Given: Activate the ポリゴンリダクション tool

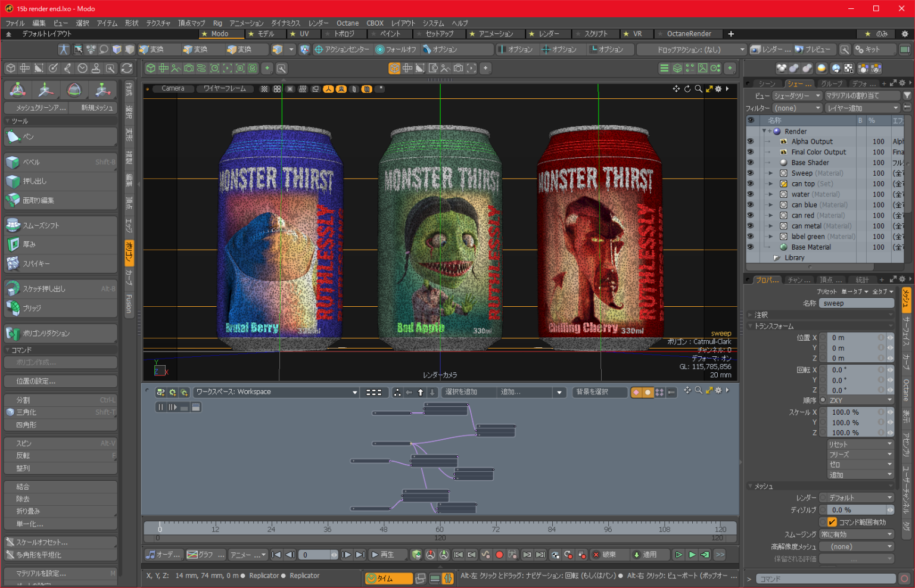Looking at the screenshot, I should click(x=60, y=333).
